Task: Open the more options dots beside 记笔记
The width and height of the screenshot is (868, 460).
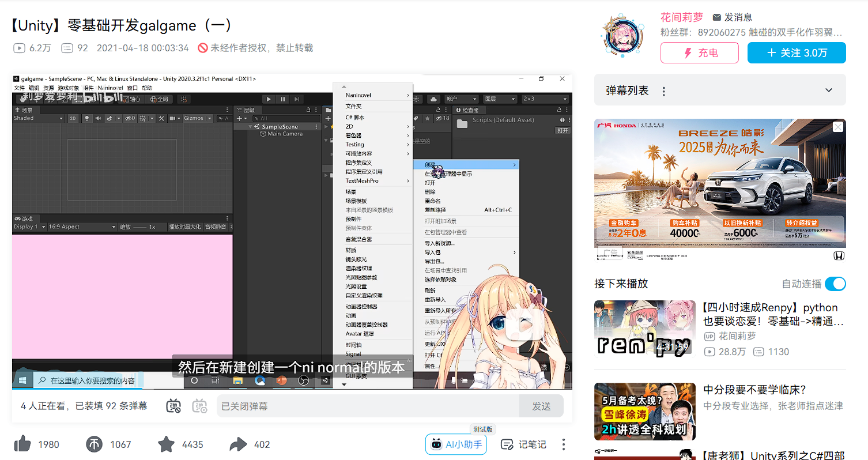Action: pos(564,444)
